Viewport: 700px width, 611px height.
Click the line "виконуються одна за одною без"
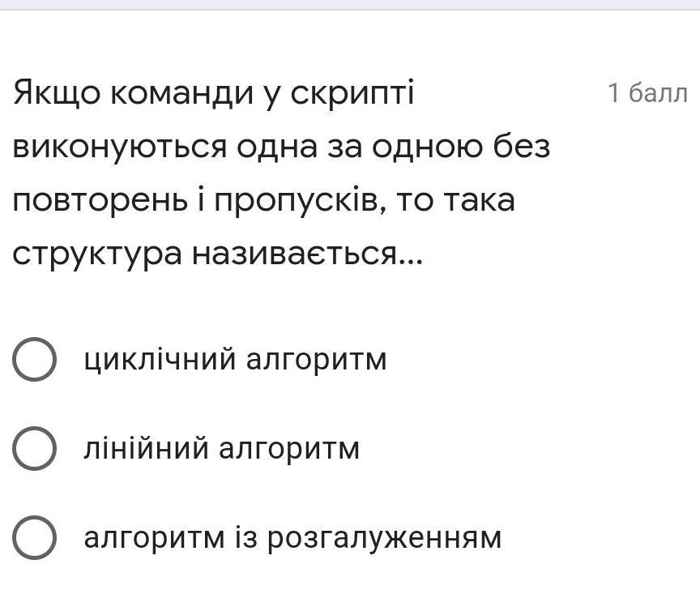281,148
